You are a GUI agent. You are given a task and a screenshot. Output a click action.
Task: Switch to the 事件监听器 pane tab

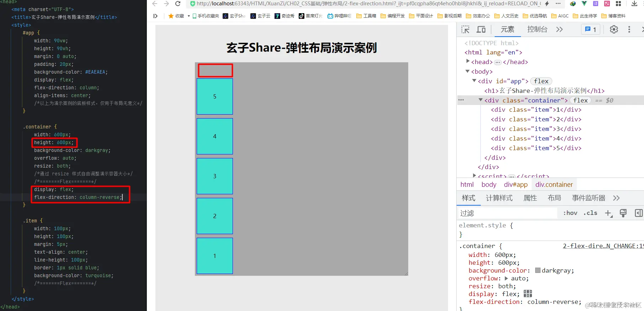tap(589, 198)
